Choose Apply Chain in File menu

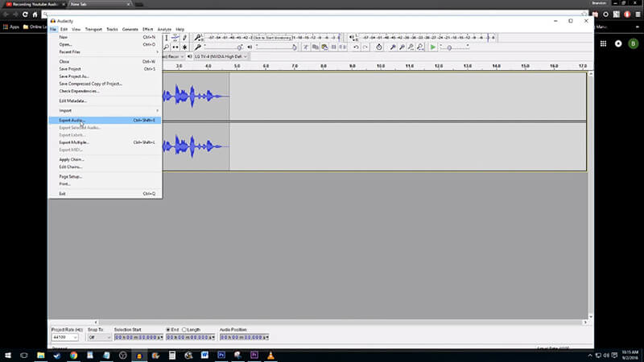[105, 159]
